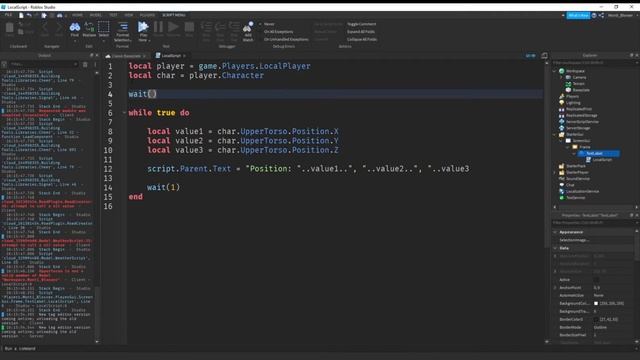Click the LocalScript icon in Explorer tree

589,160
